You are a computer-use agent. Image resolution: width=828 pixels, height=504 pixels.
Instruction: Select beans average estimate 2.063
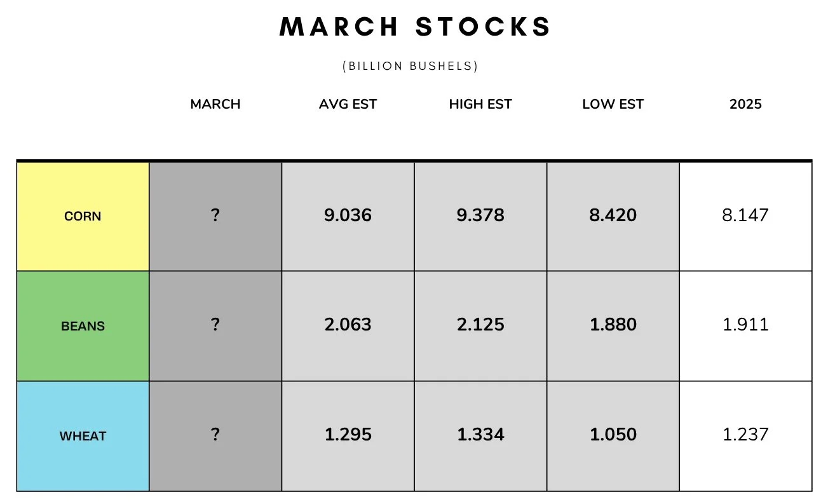tap(348, 325)
